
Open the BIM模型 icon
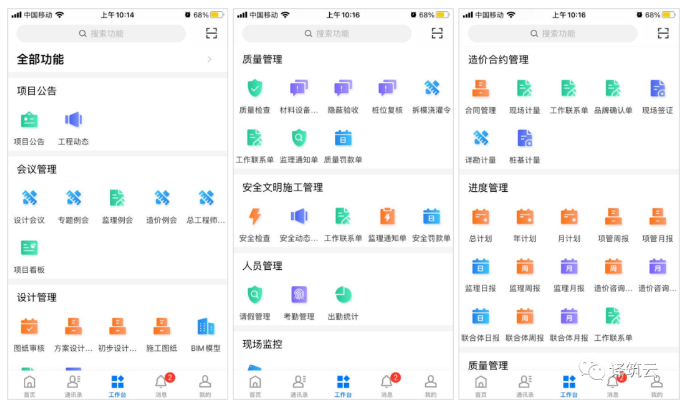(206, 326)
